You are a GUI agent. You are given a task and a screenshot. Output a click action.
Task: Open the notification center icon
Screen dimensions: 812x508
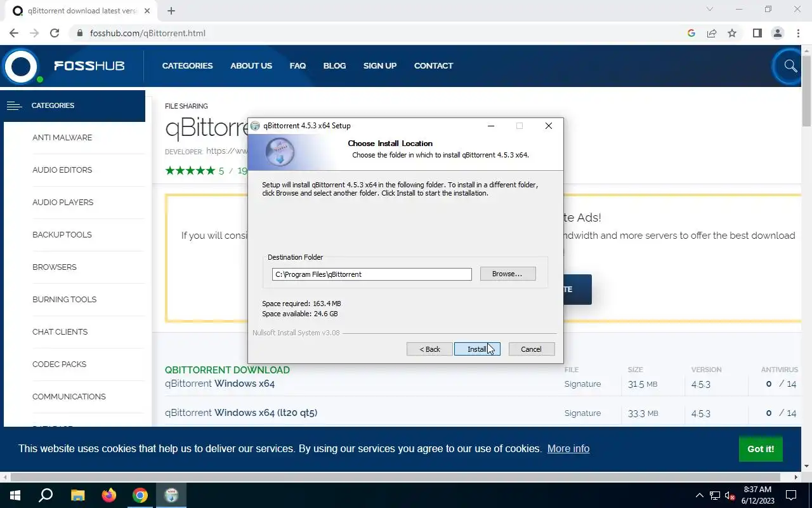coord(791,495)
